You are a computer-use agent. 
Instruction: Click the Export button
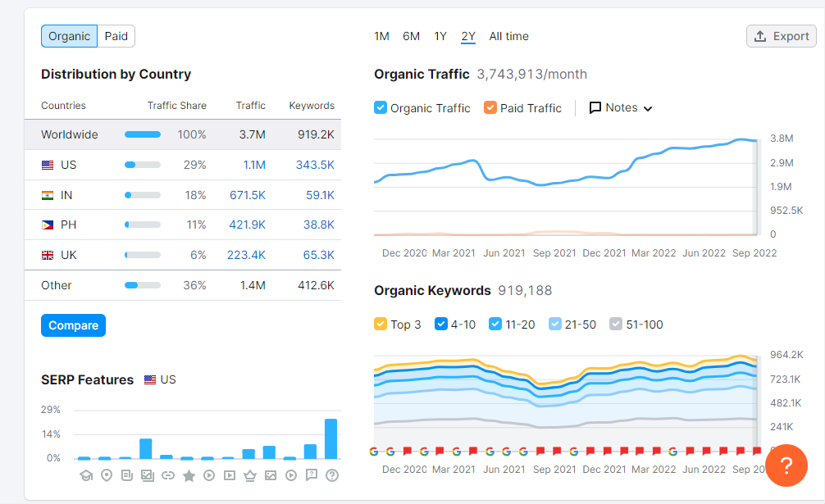[x=780, y=36]
